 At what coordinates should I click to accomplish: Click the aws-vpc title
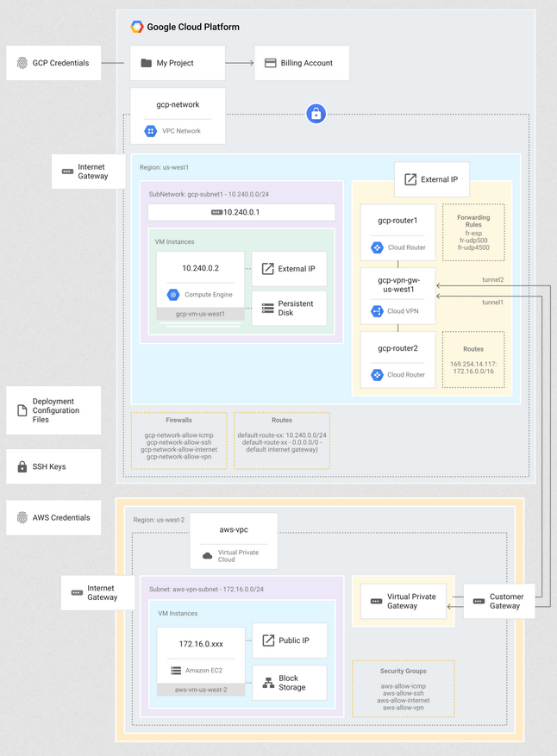[x=234, y=529]
